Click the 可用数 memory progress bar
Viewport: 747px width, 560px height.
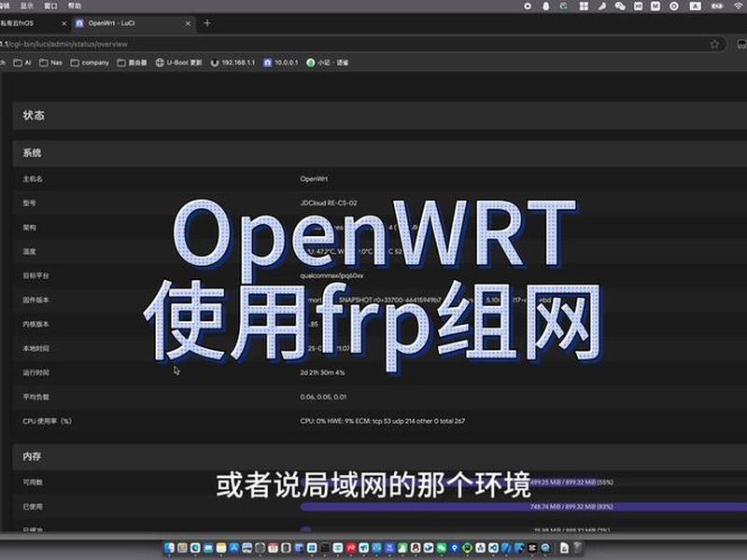[x=523, y=483]
